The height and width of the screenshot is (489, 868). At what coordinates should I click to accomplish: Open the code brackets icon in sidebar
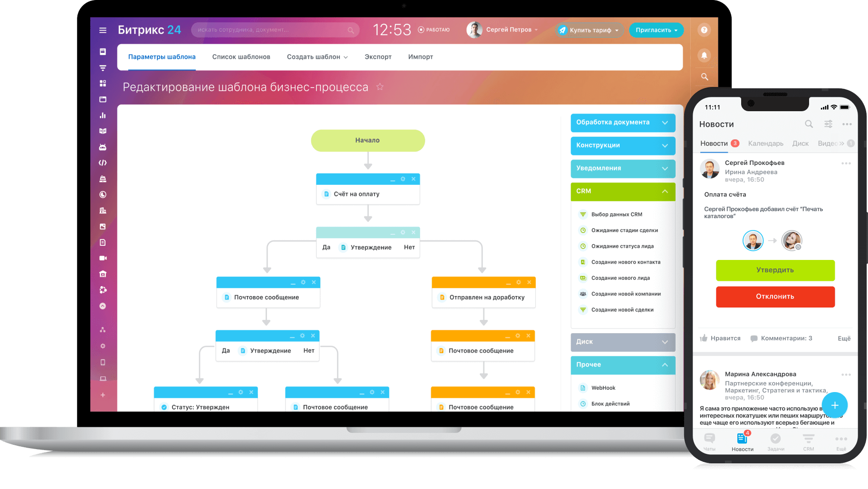(103, 163)
